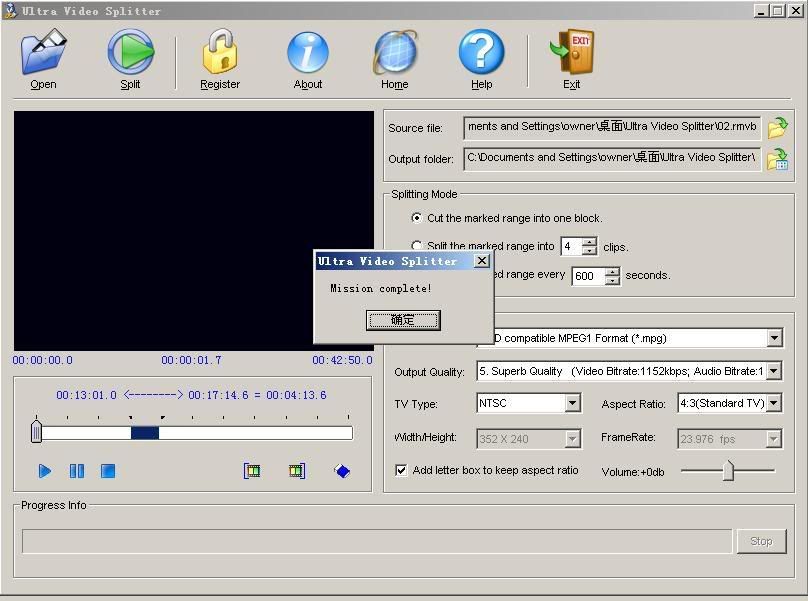Play the video preview

click(x=45, y=471)
